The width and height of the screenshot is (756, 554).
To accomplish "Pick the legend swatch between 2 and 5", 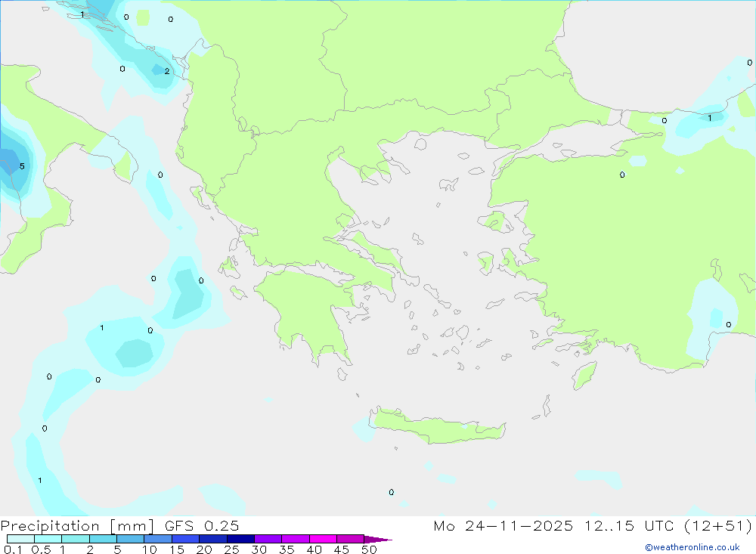I will 103,539.
